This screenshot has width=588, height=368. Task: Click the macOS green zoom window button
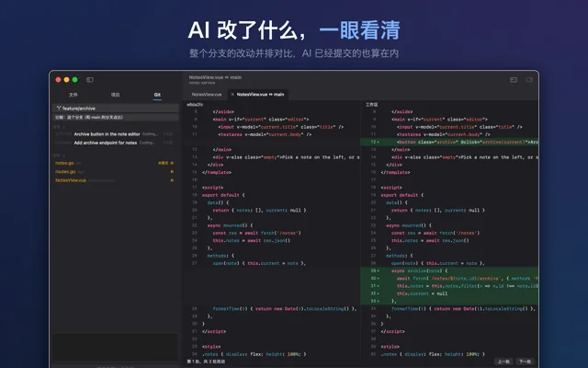[74, 80]
